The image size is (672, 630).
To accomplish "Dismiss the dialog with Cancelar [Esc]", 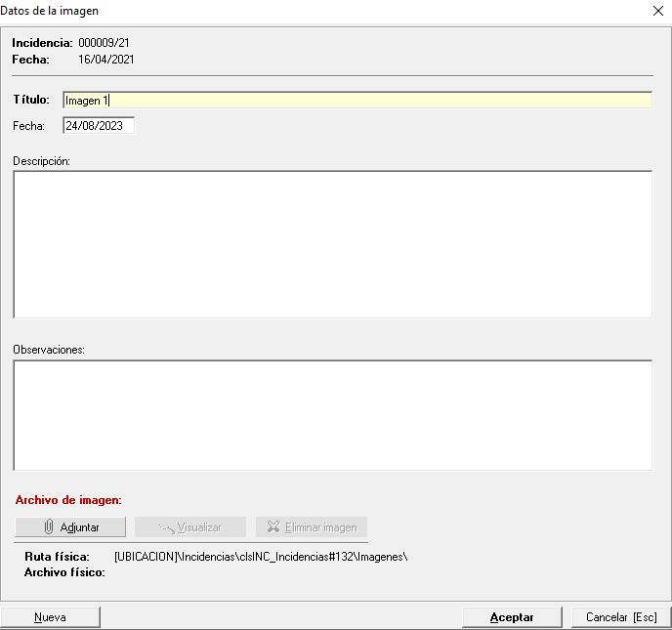I will pos(621,617).
